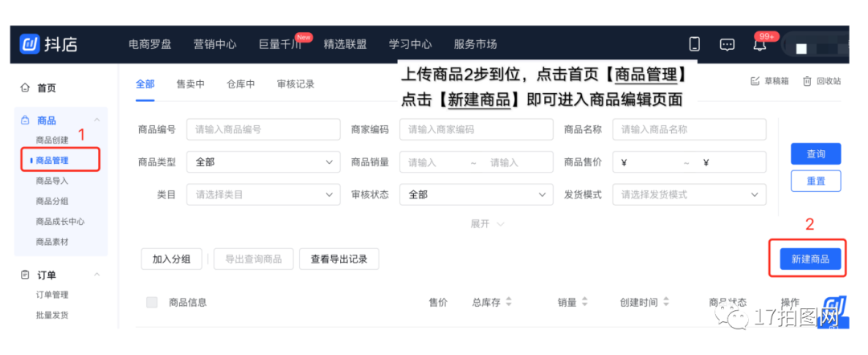
Task: Open the 发货模式 dropdown
Action: click(x=690, y=194)
